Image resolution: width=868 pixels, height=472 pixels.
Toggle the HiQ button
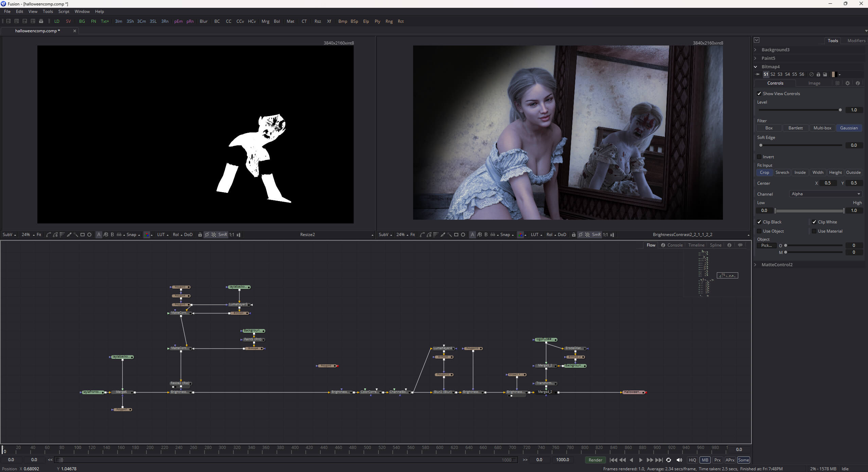[x=692, y=460]
